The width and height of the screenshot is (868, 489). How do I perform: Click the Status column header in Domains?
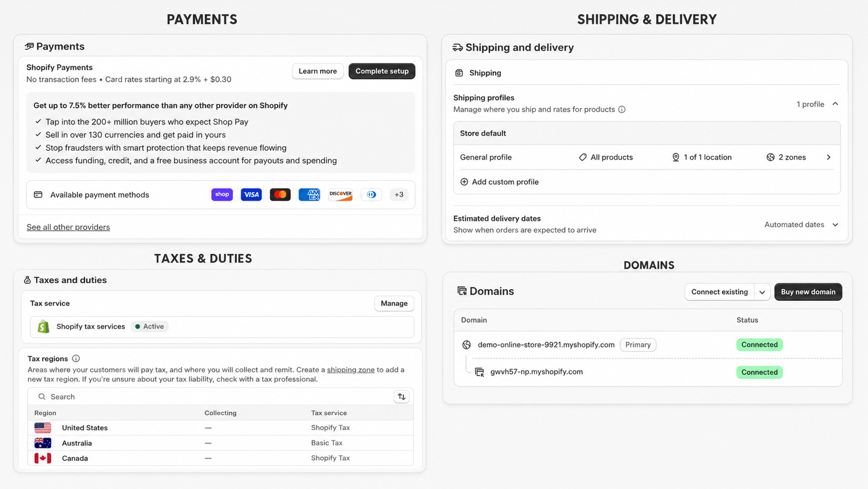click(x=747, y=320)
